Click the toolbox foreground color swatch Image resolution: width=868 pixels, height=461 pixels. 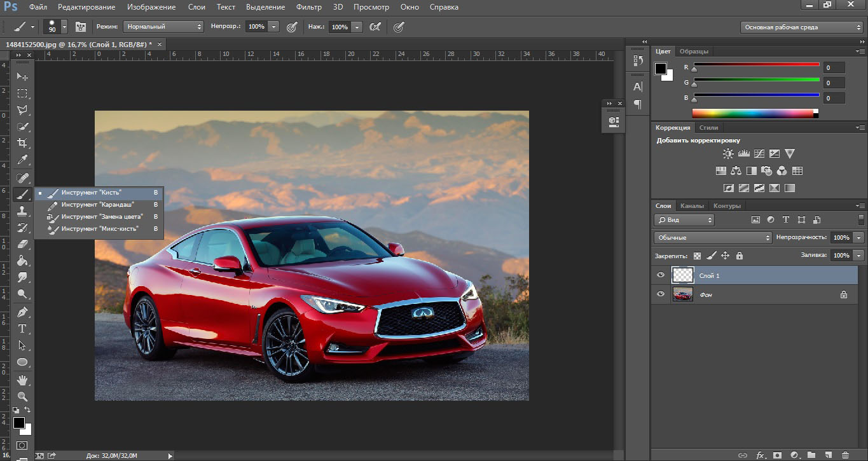click(19, 423)
